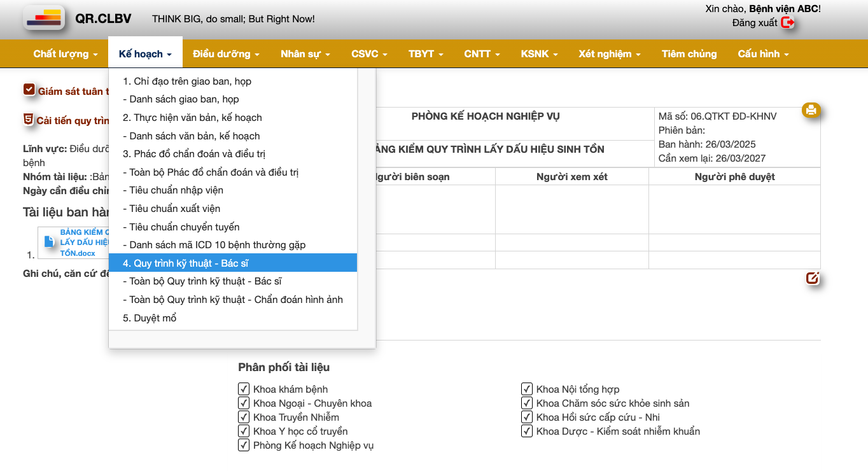This screenshot has width=868, height=471.
Task: Click the Cải tiến quy trình HTML5 icon
Action: (29, 119)
